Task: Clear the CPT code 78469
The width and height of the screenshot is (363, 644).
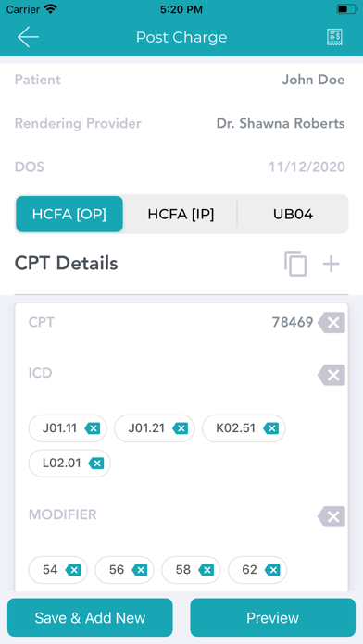Action: [x=332, y=322]
